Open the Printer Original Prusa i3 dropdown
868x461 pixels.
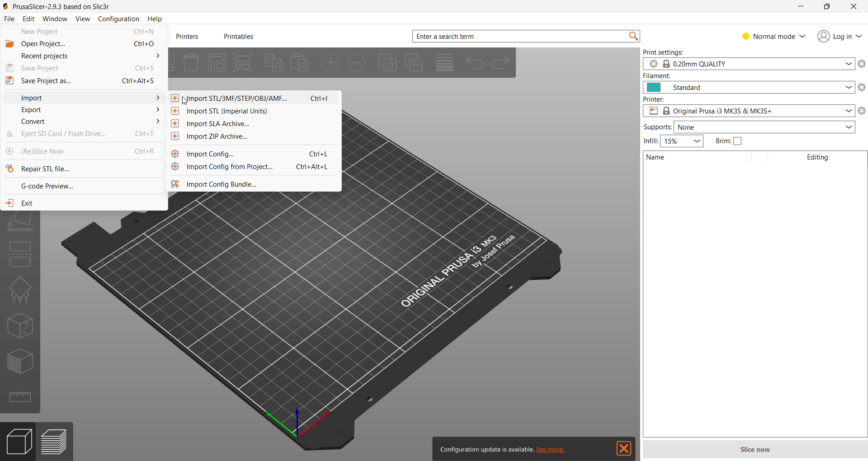coord(749,111)
